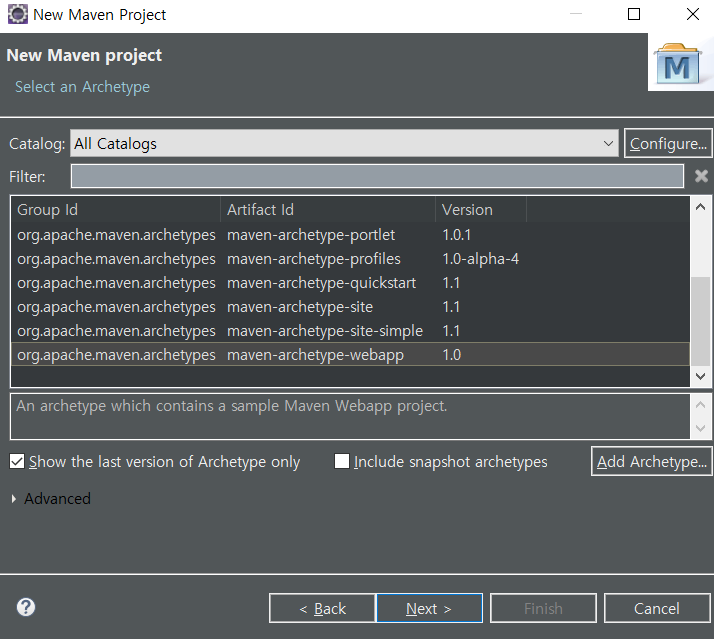This screenshot has height=639, width=714.
Task: Click into the Filter input field
Action: point(377,176)
